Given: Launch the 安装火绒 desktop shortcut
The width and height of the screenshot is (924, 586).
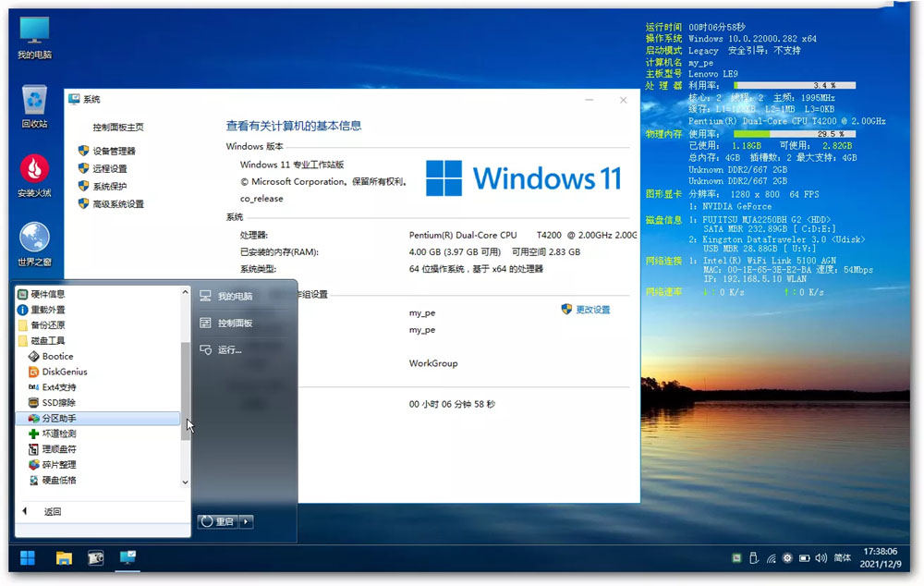Looking at the screenshot, I should pyautogui.click(x=34, y=176).
